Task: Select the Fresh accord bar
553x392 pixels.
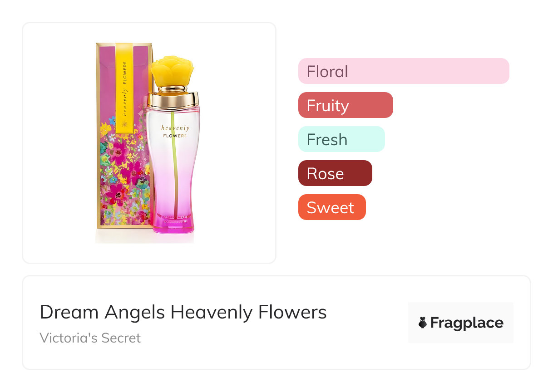Action: pyautogui.click(x=341, y=139)
